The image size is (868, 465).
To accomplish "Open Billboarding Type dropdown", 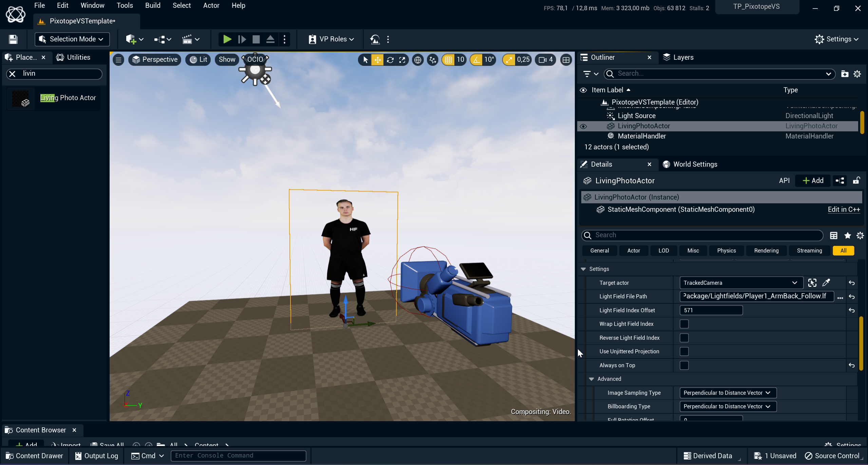I will point(728,406).
